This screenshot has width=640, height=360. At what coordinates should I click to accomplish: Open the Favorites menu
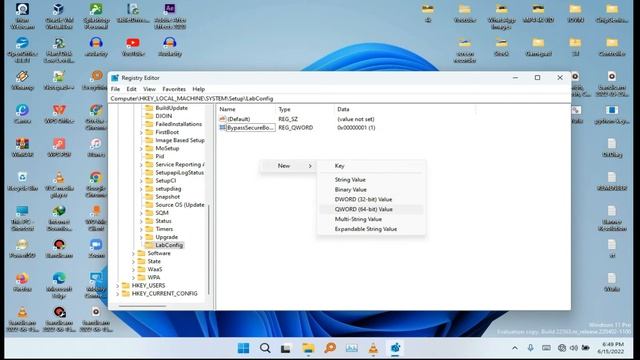tap(174, 89)
